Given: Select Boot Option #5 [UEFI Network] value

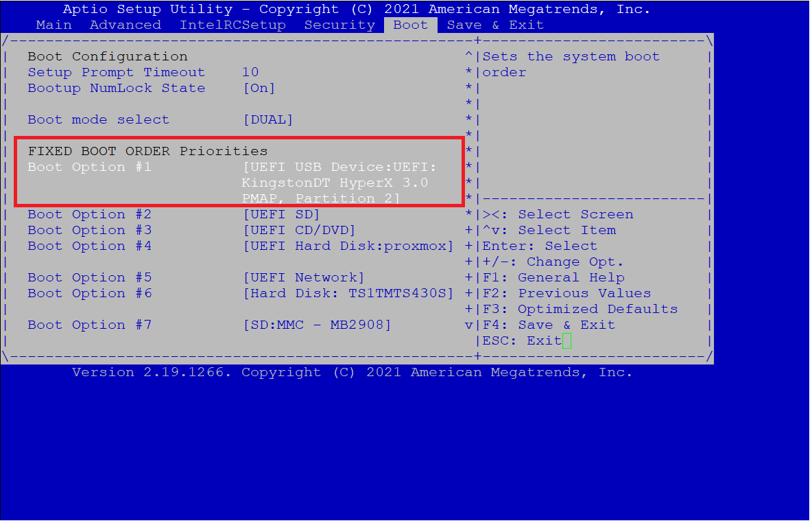Looking at the screenshot, I should 303,277.
